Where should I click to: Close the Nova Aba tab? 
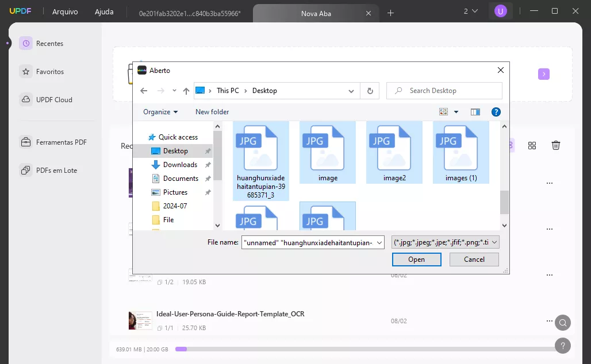[369, 14]
